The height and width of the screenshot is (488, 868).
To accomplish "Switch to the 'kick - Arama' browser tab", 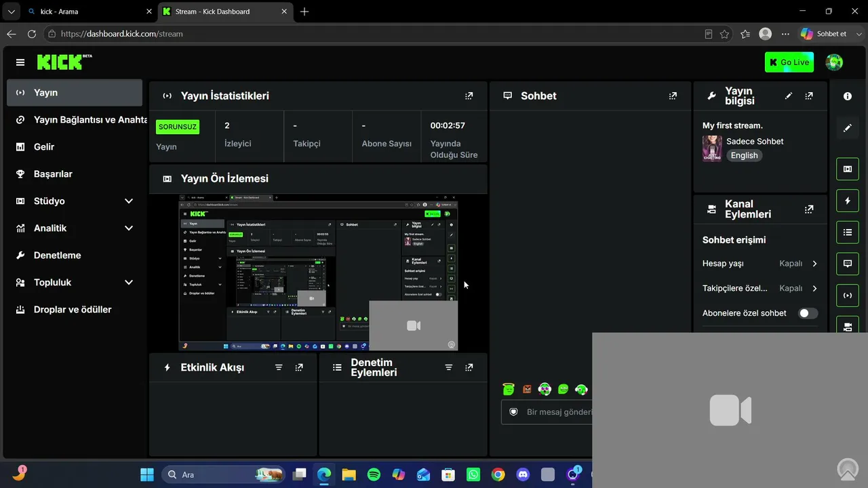I will (89, 12).
